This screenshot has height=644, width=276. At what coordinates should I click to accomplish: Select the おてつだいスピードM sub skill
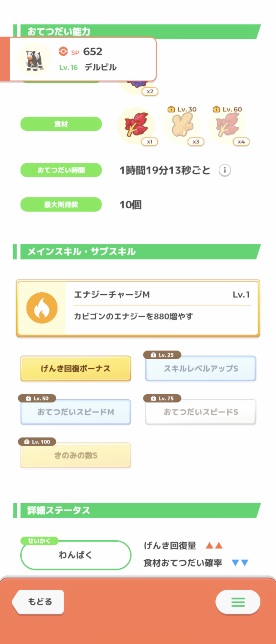(76, 412)
